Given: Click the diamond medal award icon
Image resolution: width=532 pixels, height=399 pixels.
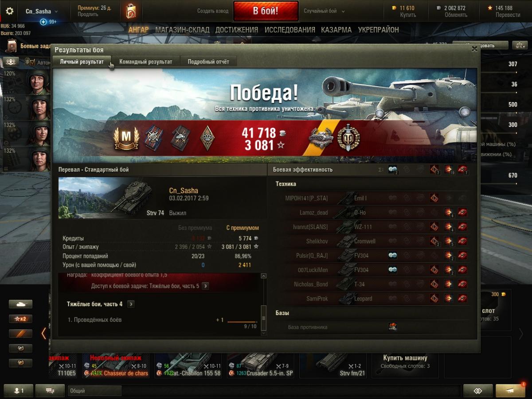Looking at the screenshot, I should click(207, 138).
